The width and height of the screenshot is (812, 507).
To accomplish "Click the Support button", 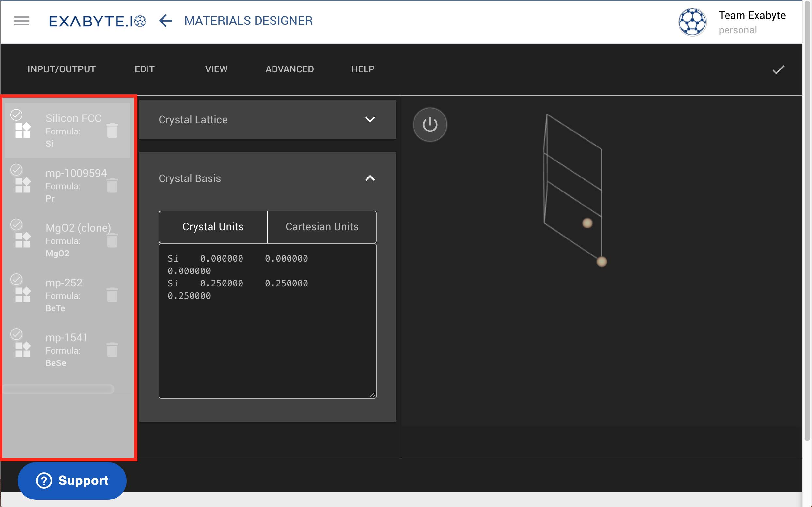I will point(72,481).
